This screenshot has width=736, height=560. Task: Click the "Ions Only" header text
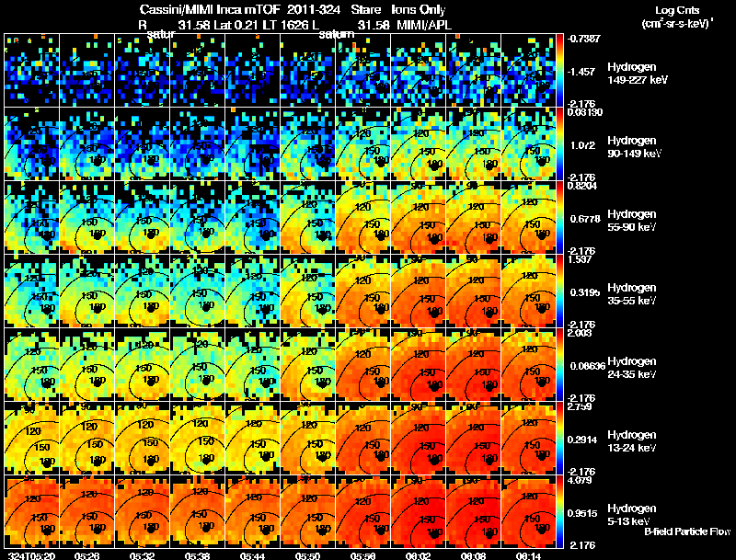point(419,10)
